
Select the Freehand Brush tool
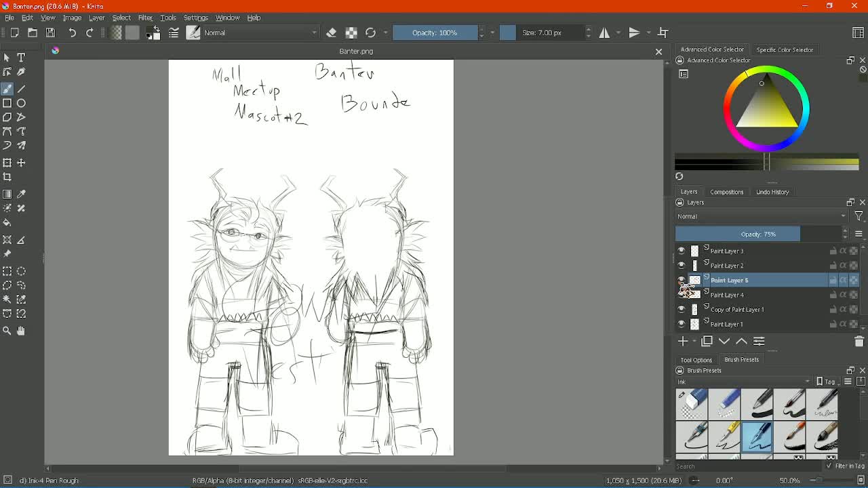pos(7,89)
